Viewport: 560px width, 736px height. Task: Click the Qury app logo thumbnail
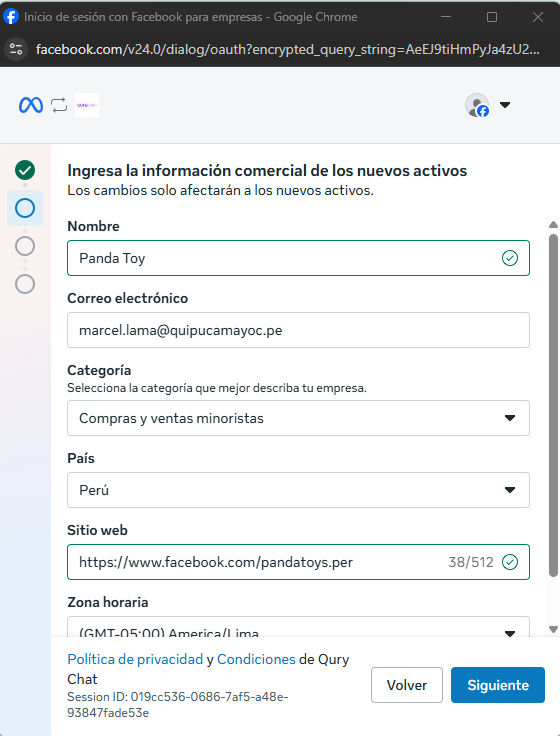[x=87, y=105]
